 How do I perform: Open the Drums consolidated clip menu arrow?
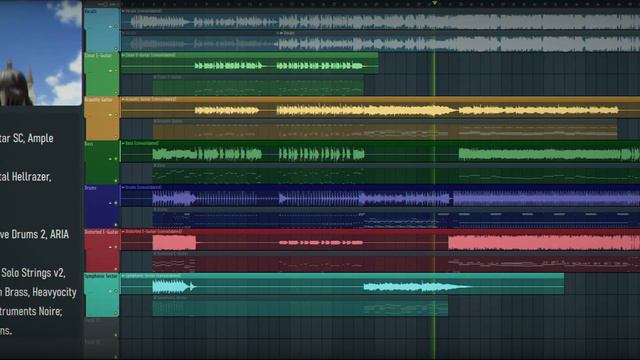123,187
